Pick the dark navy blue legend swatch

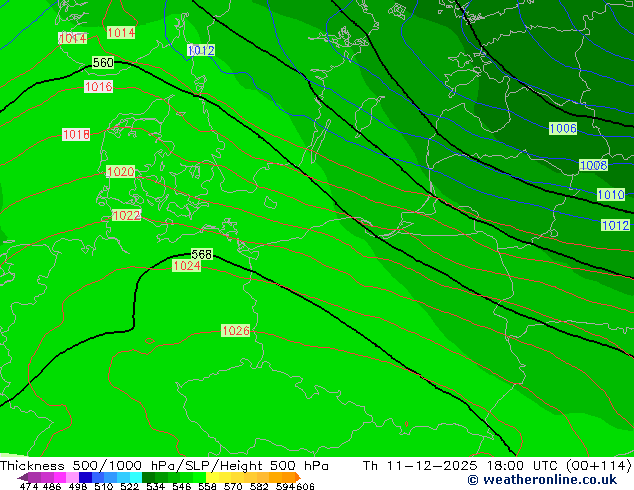point(85,477)
